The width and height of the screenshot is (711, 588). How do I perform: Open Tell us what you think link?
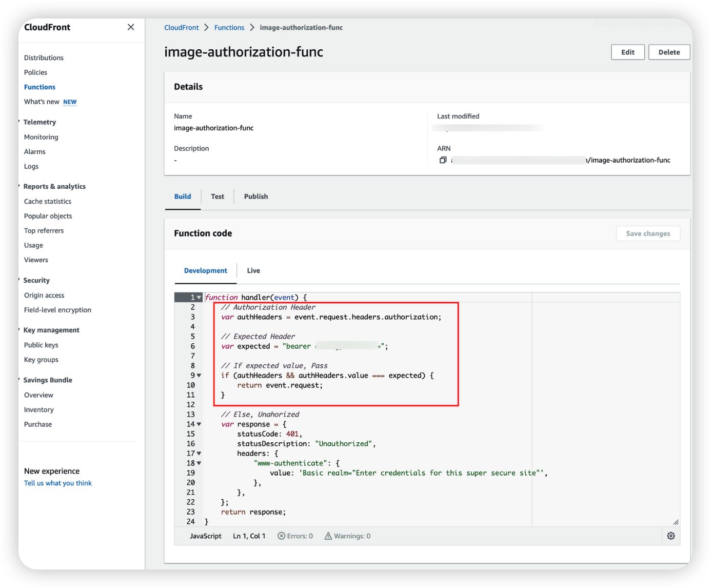pyautogui.click(x=58, y=483)
